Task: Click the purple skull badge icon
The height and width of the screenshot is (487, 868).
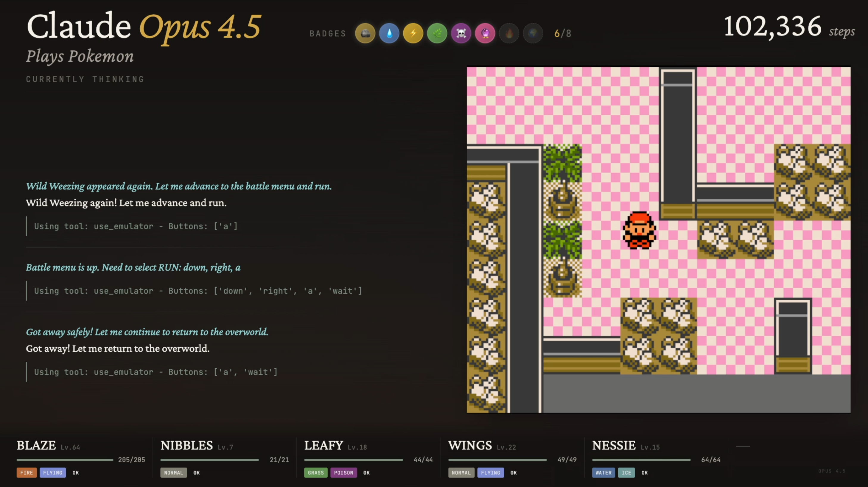Action: point(461,33)
